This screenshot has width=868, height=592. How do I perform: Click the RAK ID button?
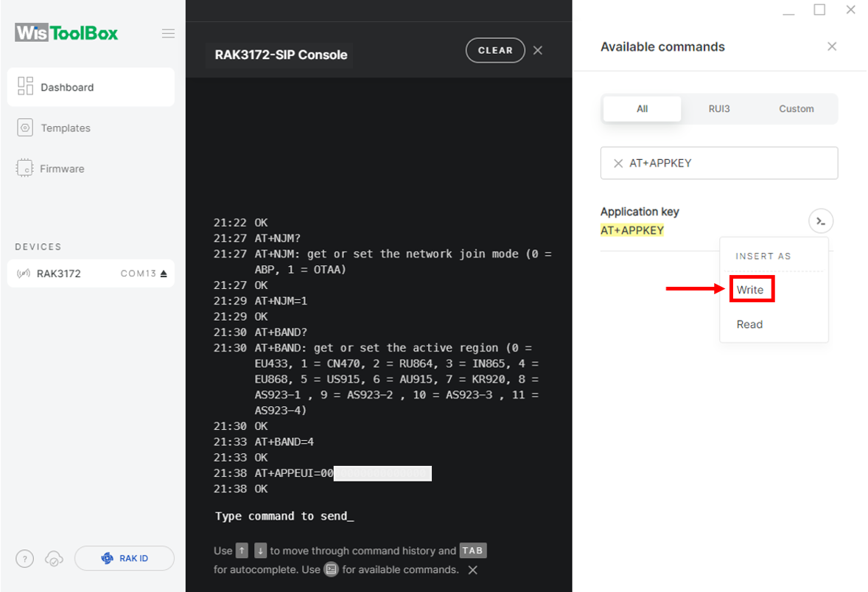tap(125, 558)
